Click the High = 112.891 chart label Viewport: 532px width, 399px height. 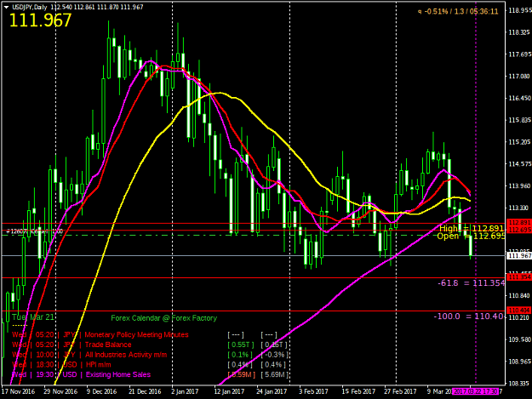472,229
